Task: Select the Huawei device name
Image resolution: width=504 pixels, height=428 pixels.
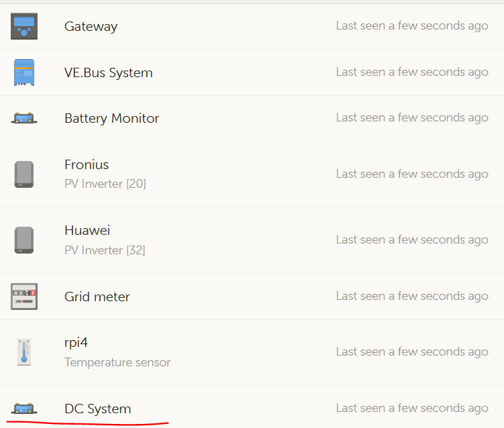Action: pos(87,230)
